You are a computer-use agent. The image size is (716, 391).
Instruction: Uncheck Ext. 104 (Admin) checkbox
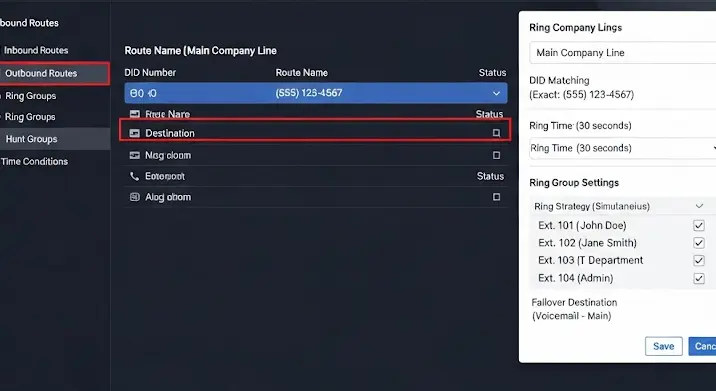(699, 278)
